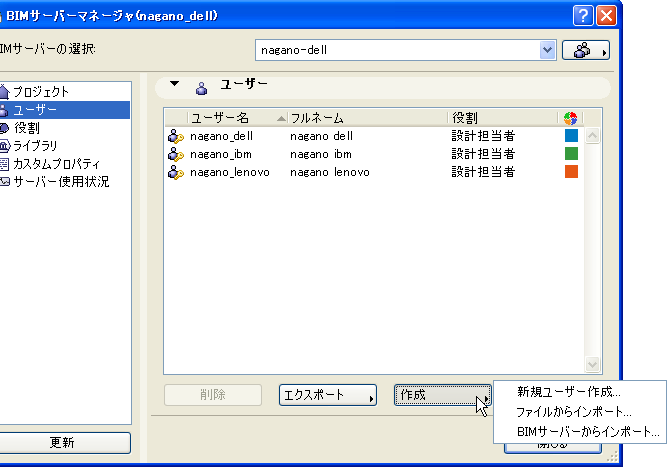Image resolution: width=670 pixels, height=469 pixels.
Task: Click 設計担当者 role in nagano_ibm row
Action: click(483, 154)
